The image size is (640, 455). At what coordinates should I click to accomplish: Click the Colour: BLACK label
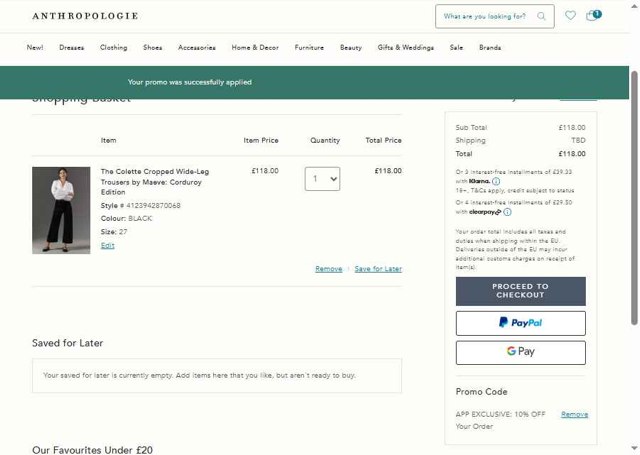127,219
